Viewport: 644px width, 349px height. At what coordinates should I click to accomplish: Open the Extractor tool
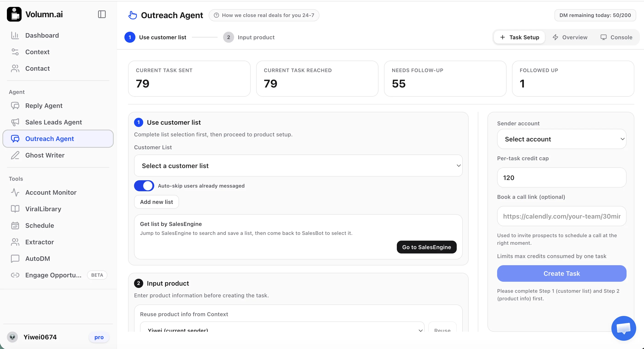coord(58,242)
